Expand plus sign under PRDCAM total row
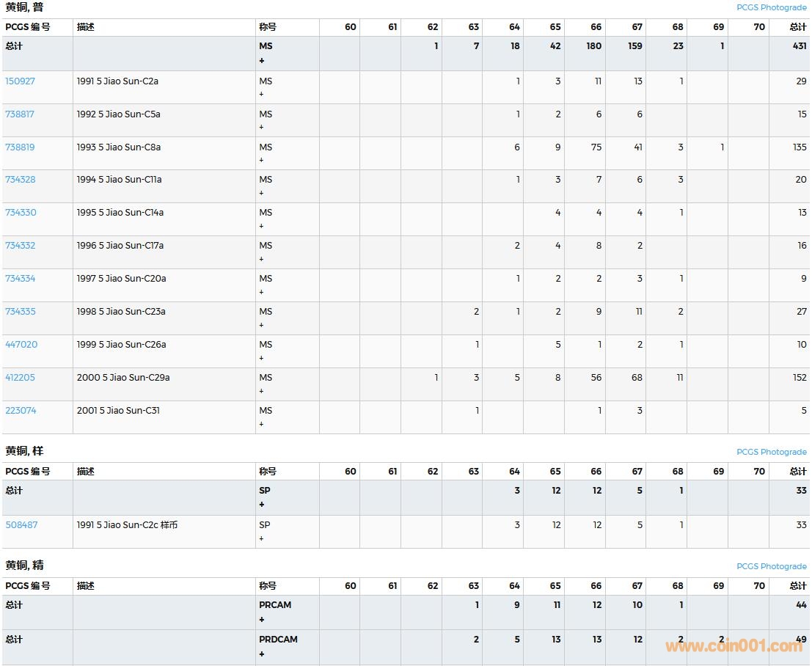Viewport: 812px width, 666px height. pyautogui.click(x=262, y=654)
